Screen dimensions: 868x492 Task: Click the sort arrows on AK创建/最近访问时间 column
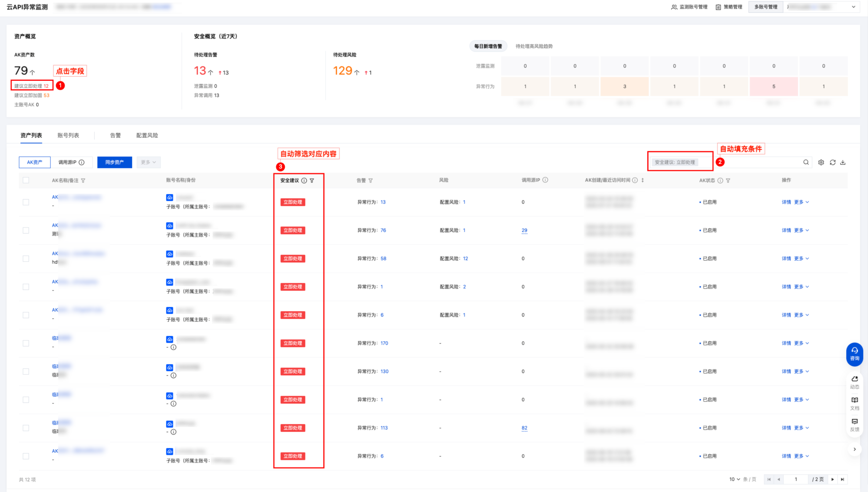[642, 180]
